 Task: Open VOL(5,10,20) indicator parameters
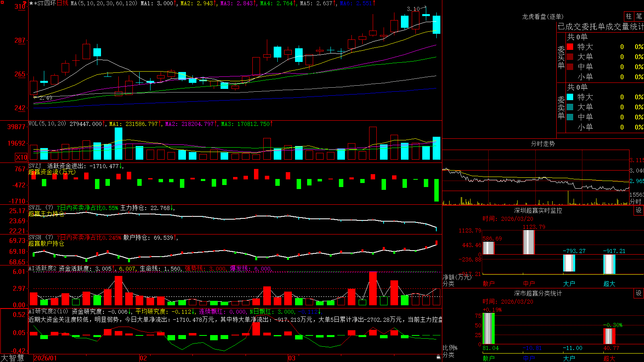(47, 124)
